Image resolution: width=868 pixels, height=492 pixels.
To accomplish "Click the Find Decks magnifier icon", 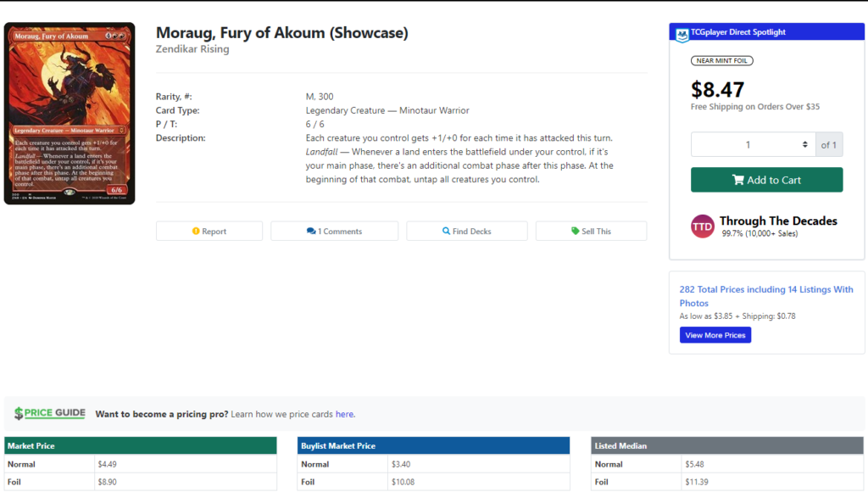I will (446, 231).
